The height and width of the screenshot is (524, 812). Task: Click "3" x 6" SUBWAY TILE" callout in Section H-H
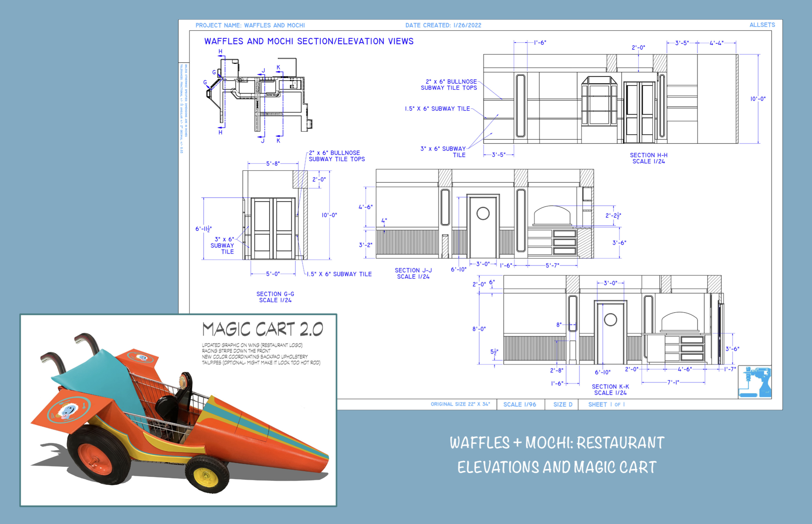coord(443,152)
